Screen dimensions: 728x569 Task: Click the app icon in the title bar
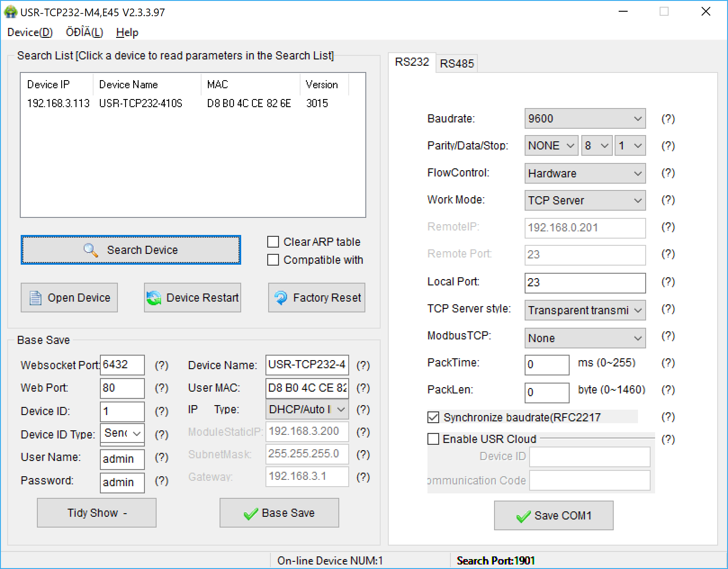11,12
